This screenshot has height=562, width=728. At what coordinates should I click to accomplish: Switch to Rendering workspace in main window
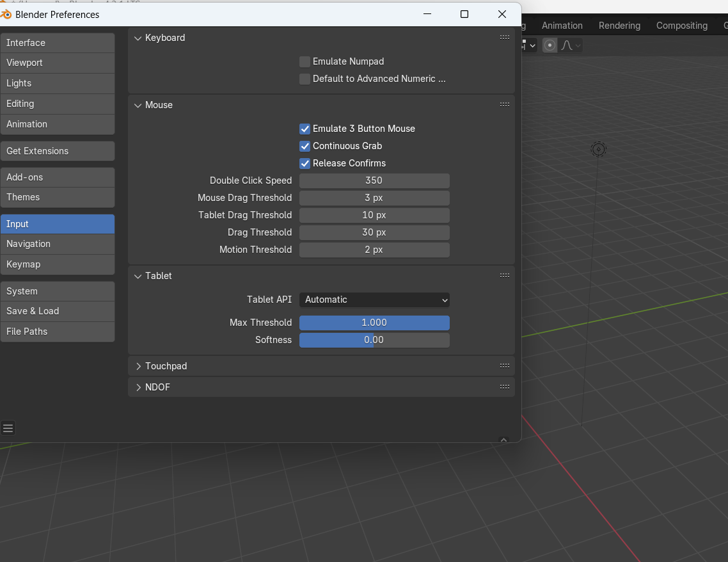click(619, 26)
